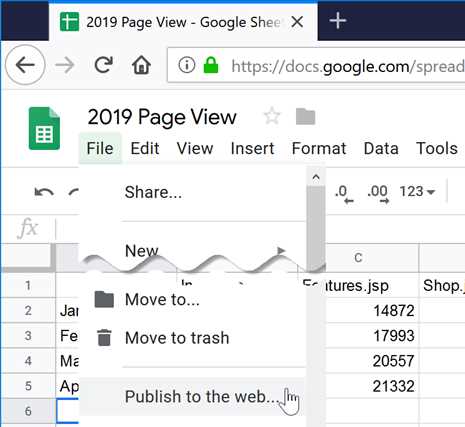Select row 1 header
The image size is (465, 427).
[28, 285]
